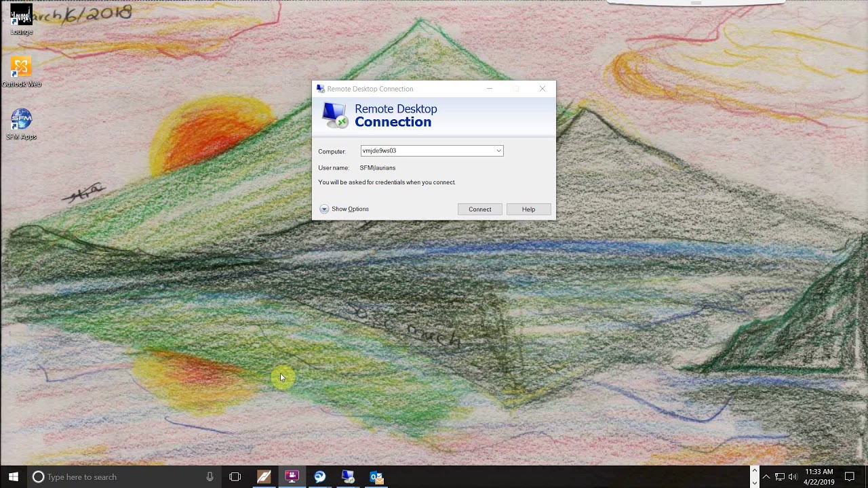
Task: Open the tan slanted-page app on the taskbar
Action: point(264,476)
